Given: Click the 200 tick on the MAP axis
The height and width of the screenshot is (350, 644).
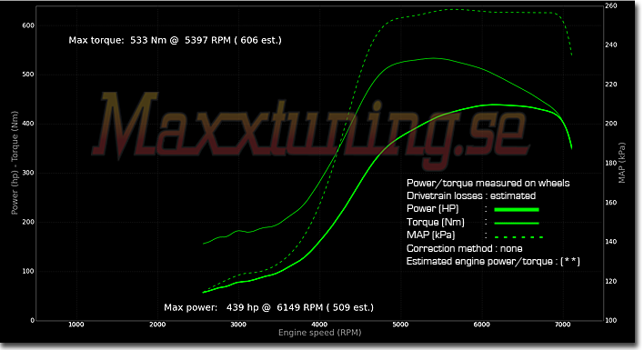Looking at the screenshot, I should tap(610, 124).
